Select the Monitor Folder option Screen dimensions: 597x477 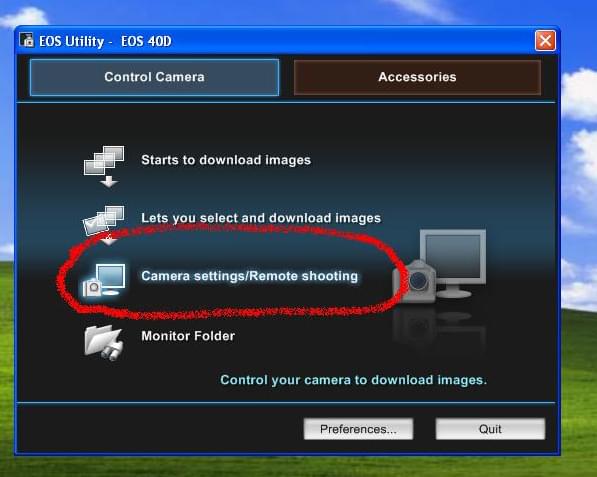188,336
